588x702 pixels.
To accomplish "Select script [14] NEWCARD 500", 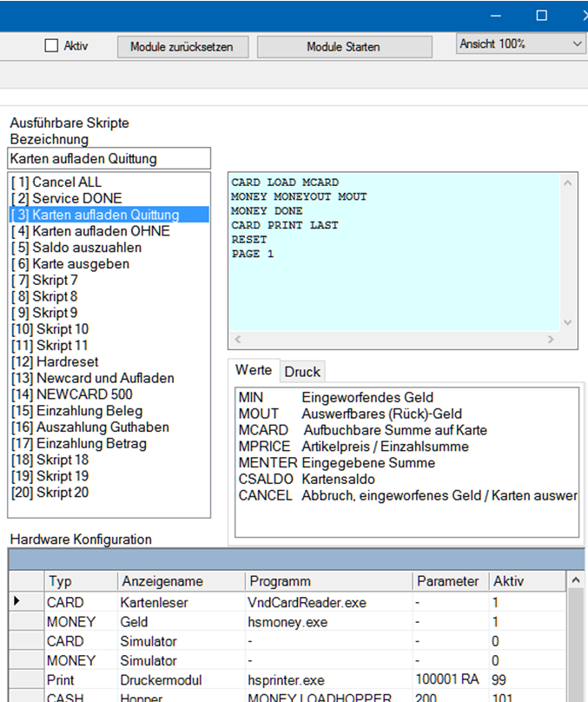I will tap(109, 394).
